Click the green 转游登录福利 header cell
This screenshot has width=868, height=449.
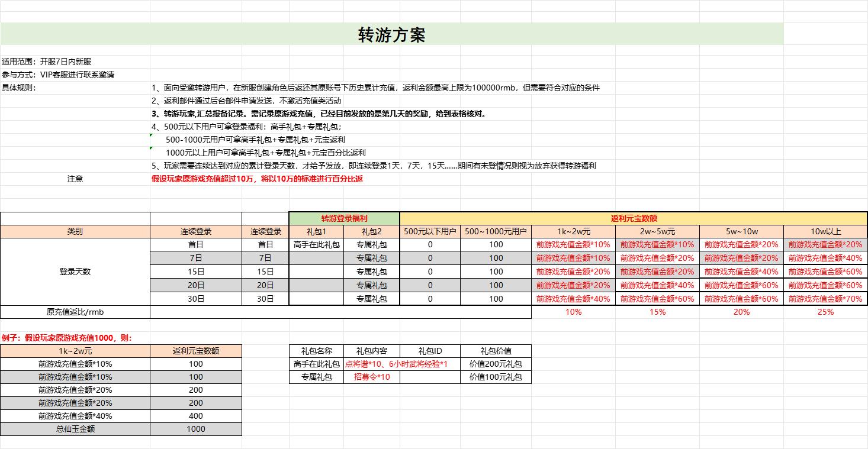[344, 218]
